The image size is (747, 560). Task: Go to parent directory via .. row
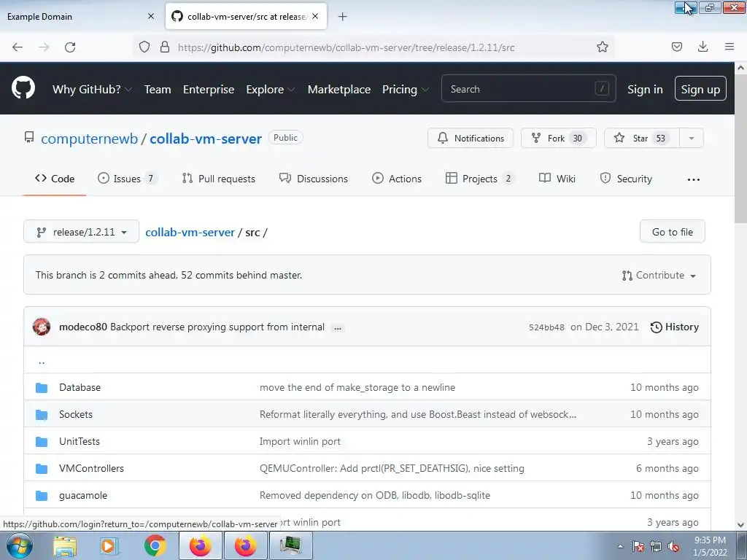tap(367, 360)
